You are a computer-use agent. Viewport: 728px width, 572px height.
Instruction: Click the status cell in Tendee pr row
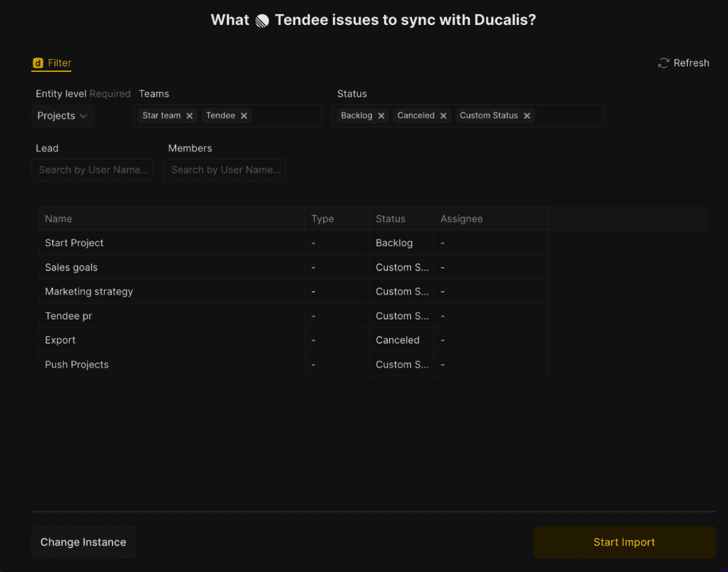402,316
